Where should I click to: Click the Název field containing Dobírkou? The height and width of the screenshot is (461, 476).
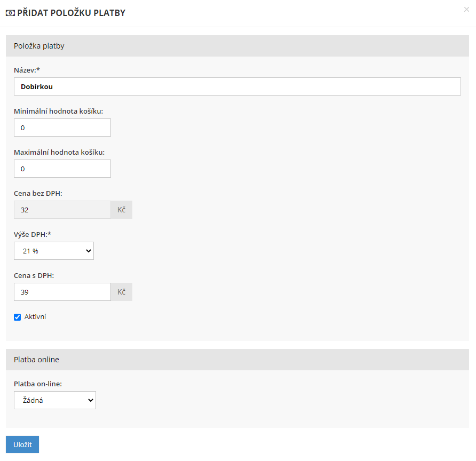tap(237, 86)
